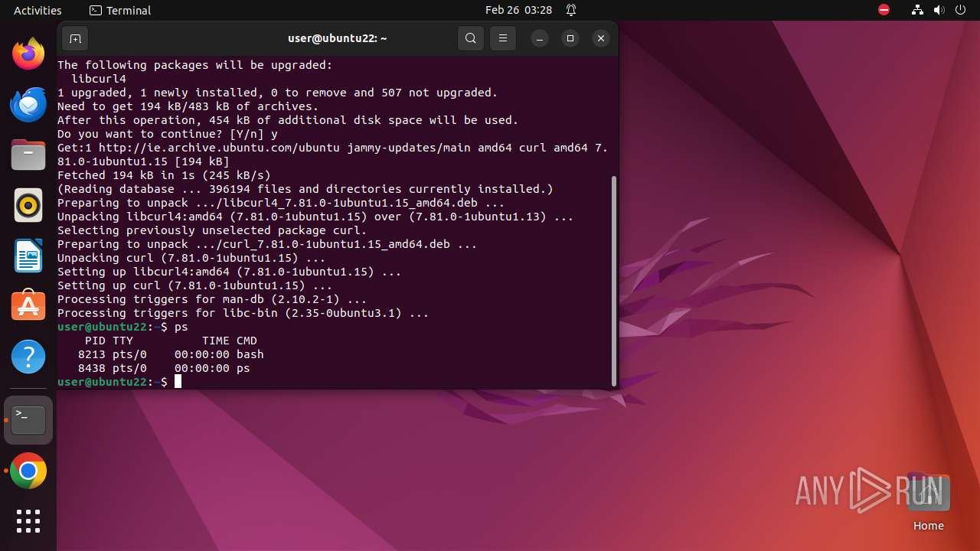Click the 'Reading database ... 396194 files' line

click(305, 189)
